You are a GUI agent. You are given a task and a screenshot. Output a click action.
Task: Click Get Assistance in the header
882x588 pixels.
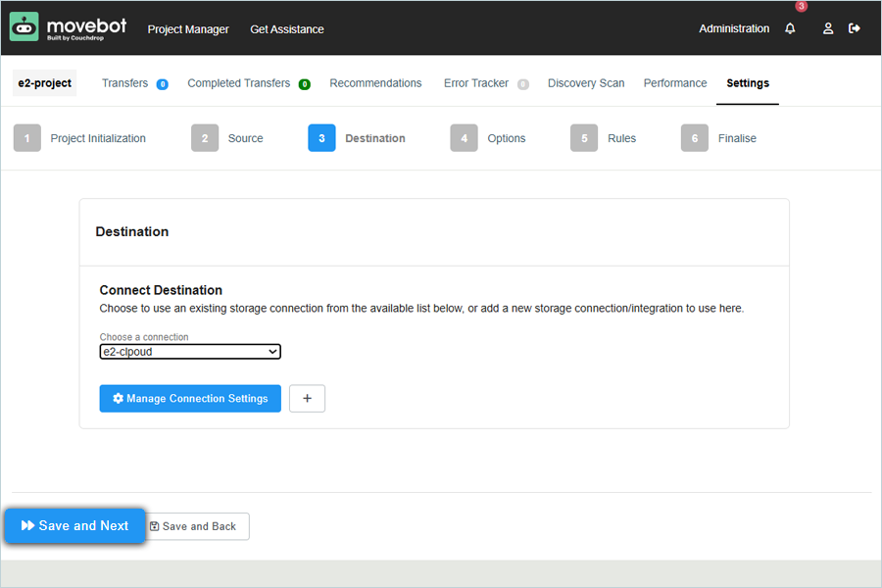click(x=287, y=29)
